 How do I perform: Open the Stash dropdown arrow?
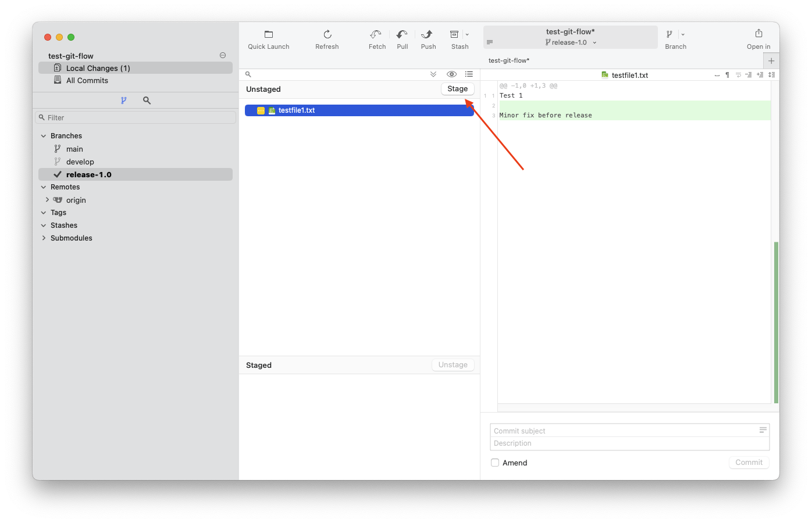pos(467,35)
